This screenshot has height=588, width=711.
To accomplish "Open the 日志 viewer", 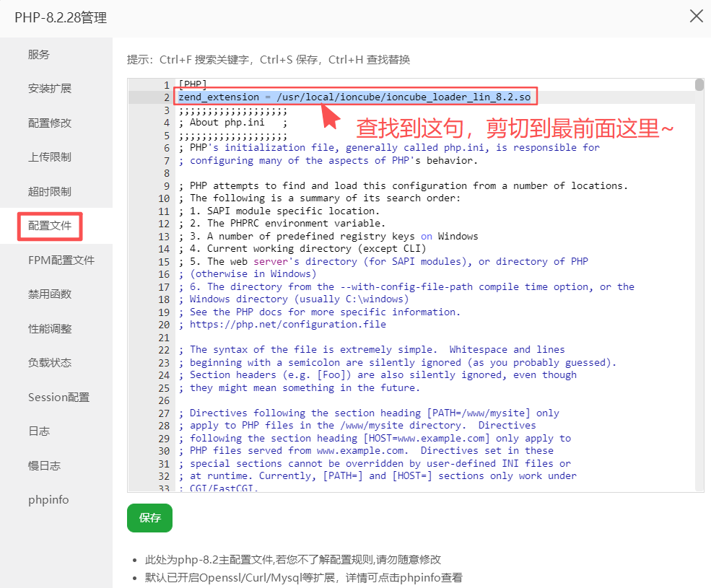I will coord(39,431).
